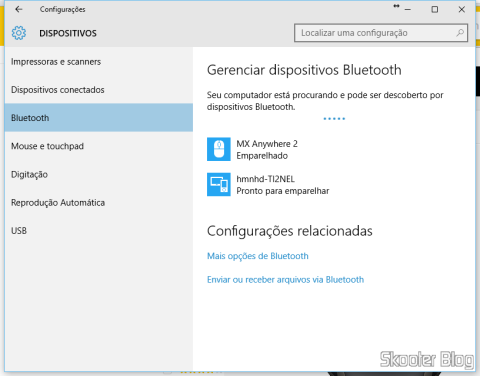This screenshot has height=376, width=480.
Task: Close the Configurações window
Action: [462, 9]
